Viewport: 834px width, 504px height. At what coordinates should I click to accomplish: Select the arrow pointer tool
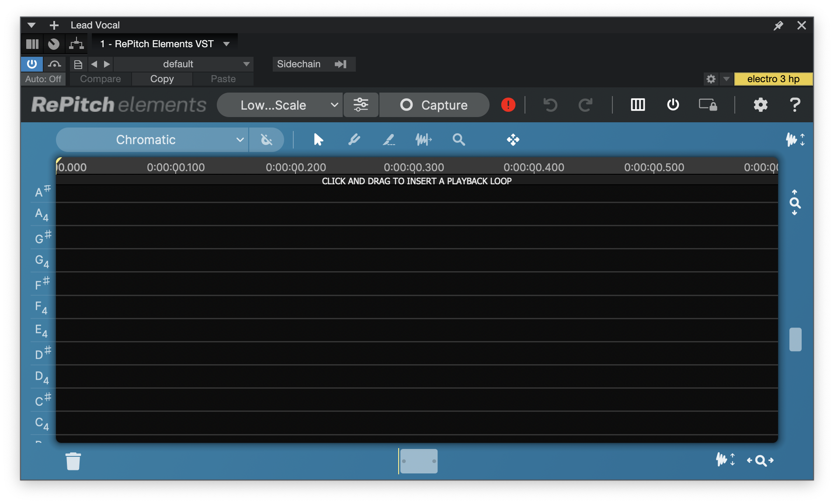[x=318, y=140]
